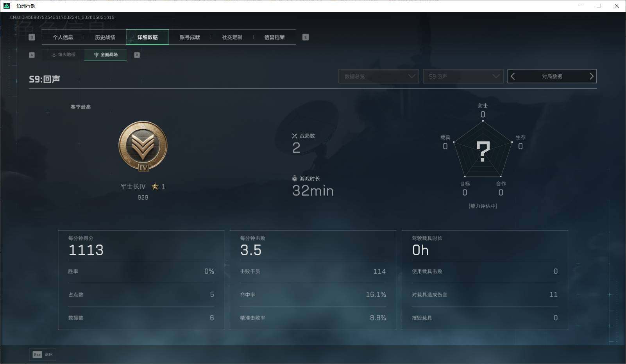Click the 目标 radar axis label
The height and width of the screenshot is (364, 626).
tap(465, 184)
